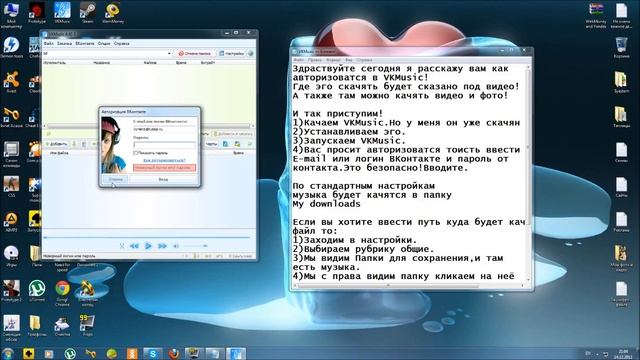Click Вход button in authorization dialog

163,179
